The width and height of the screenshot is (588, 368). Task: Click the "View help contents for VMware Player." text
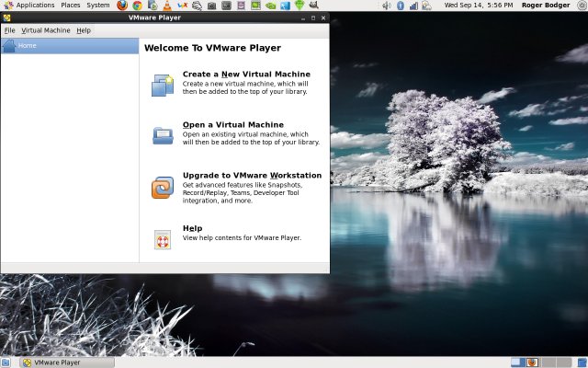[x=242, y=237]
